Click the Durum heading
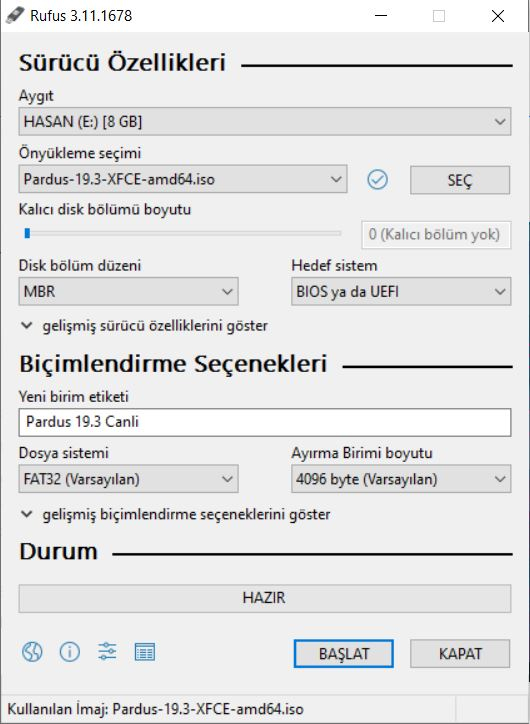 point(59,551)
